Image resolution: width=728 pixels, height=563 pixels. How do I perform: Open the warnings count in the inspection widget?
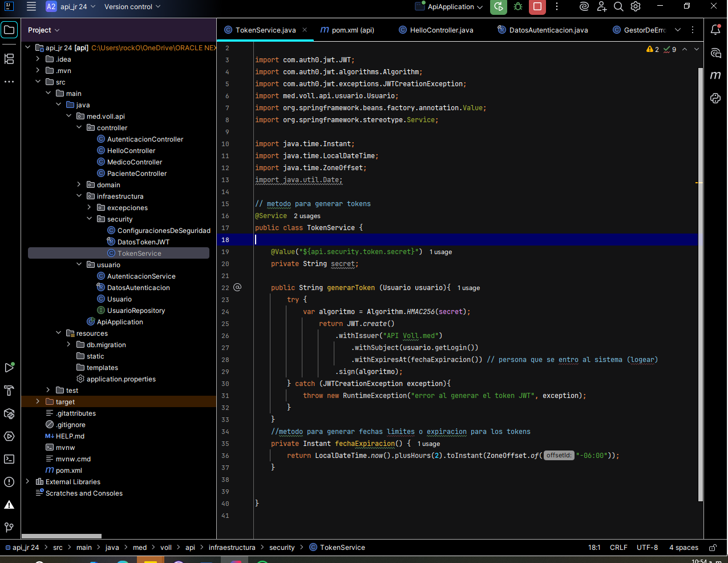tap(653, 50)
